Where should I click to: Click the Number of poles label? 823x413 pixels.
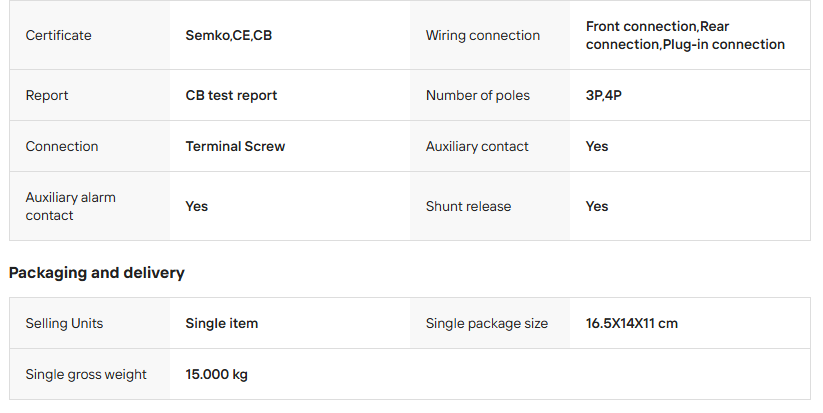(478, 96)
